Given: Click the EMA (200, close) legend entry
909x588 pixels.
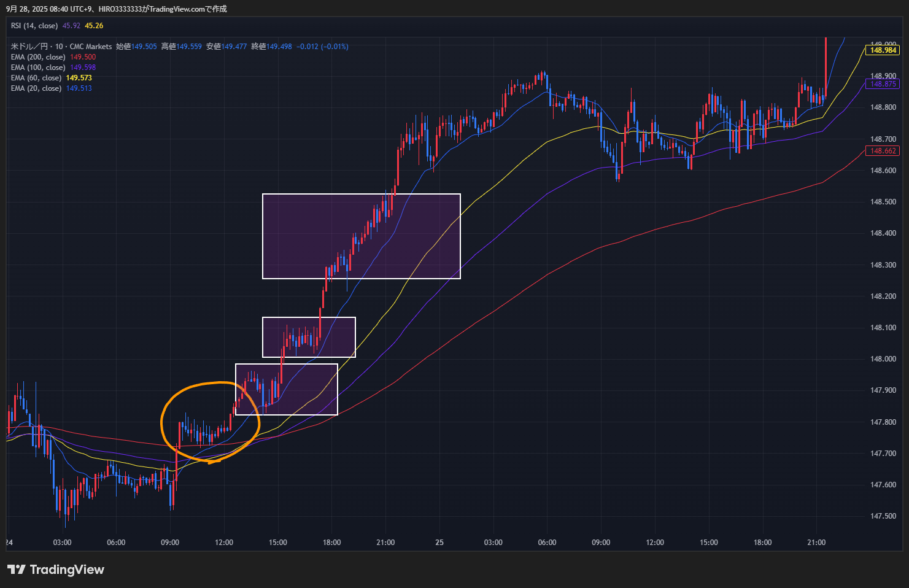Looking at the screenshot, I should coord(38,57).
